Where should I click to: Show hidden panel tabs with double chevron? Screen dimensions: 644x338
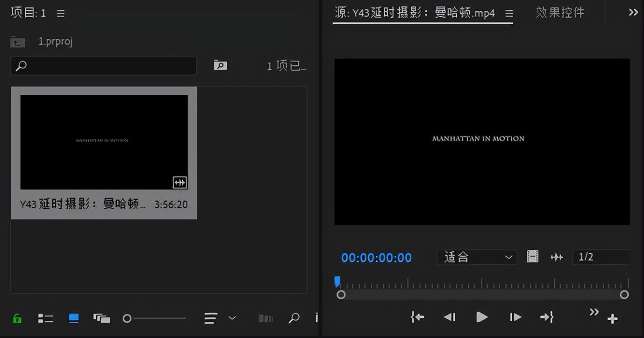click(633, 13)
